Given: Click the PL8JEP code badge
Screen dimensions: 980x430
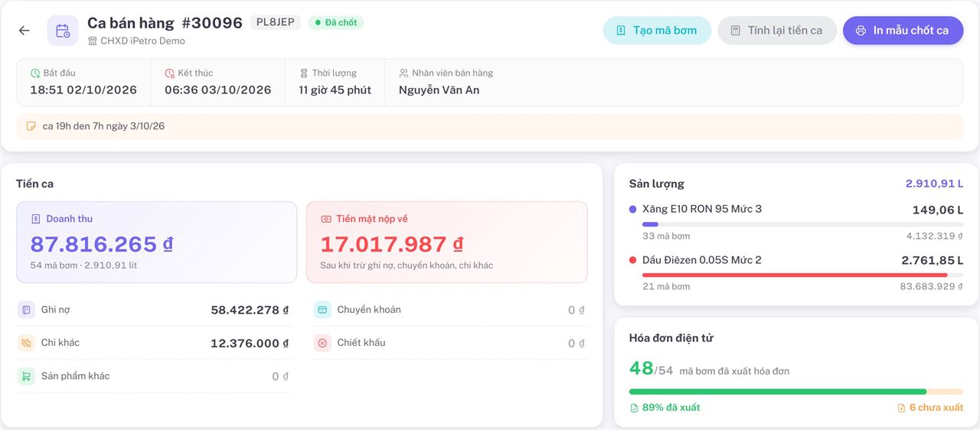Looking at the screenshot, I should click(x=276, y=22).
